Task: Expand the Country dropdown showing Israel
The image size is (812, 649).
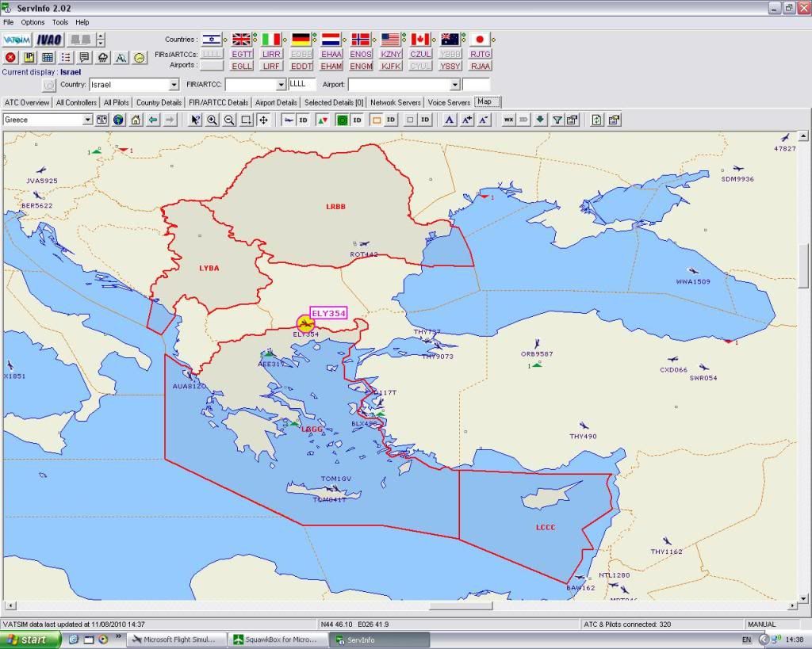Action: point(174,85)
